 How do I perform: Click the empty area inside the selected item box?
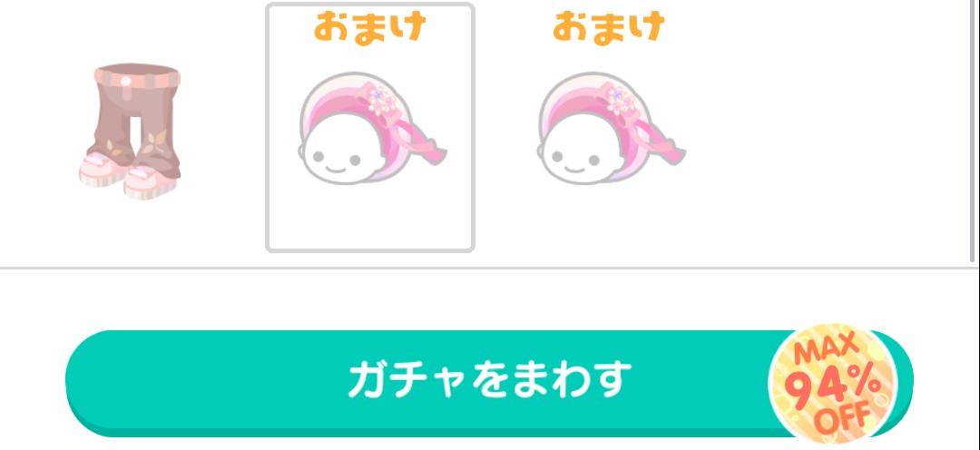[370, 219]
